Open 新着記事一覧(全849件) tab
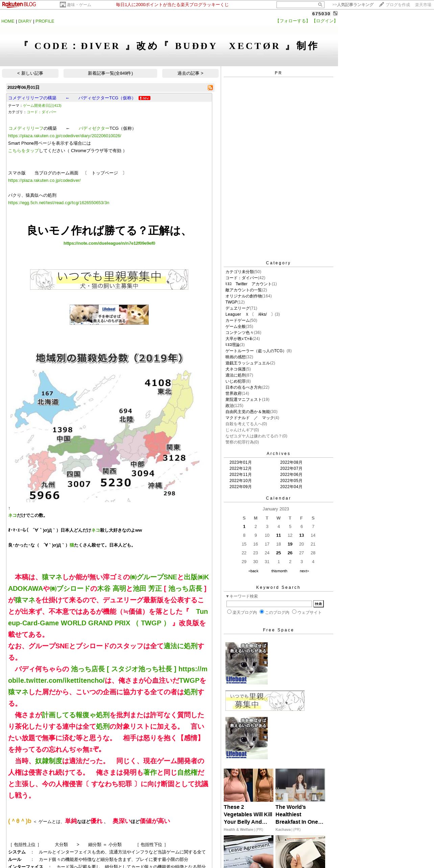 110,73
